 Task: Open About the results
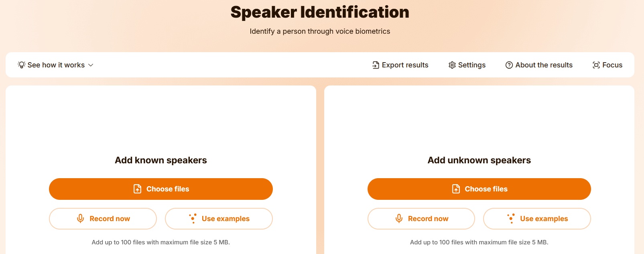[x=544, y=65]
